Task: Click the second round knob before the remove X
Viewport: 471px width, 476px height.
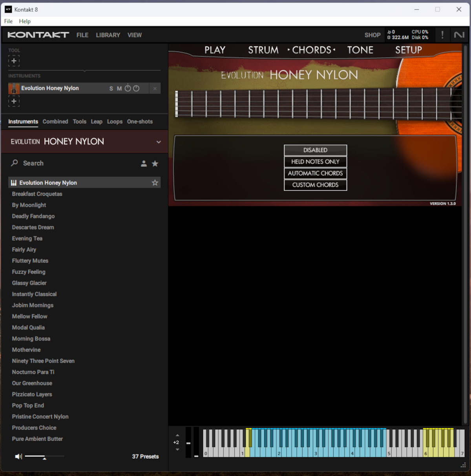Action: click(x=136, y=88)
